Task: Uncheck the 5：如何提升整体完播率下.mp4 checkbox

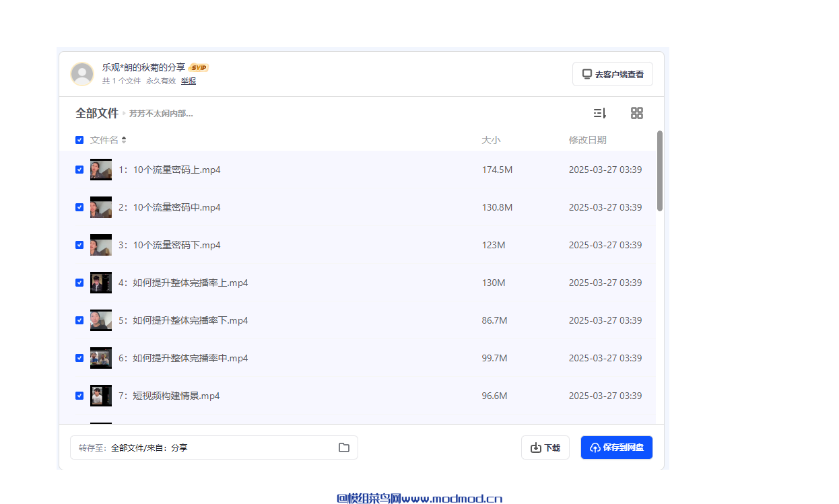Action: tap(79, 320)
